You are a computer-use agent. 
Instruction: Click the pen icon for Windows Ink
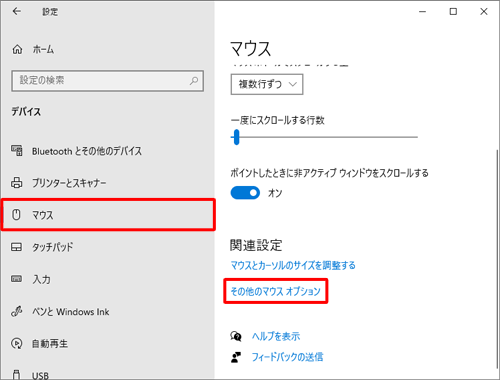coord(17,311)
